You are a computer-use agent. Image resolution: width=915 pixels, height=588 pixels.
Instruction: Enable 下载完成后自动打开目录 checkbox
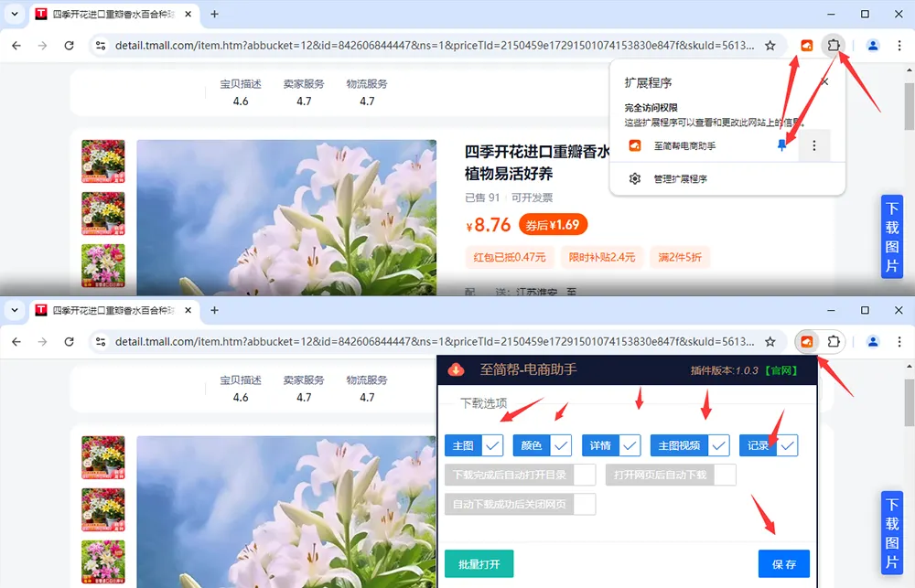(584, 475)
